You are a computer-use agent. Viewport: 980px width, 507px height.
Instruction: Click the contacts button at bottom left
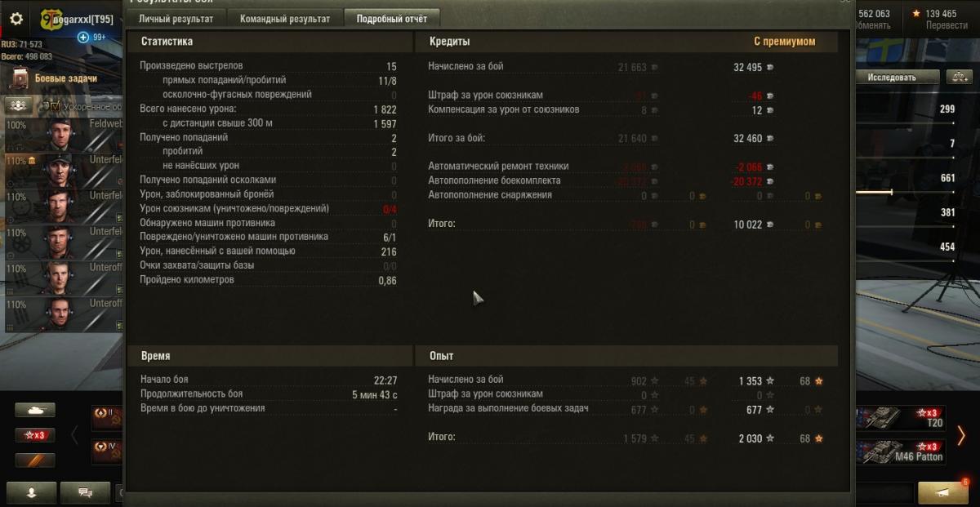32,492
